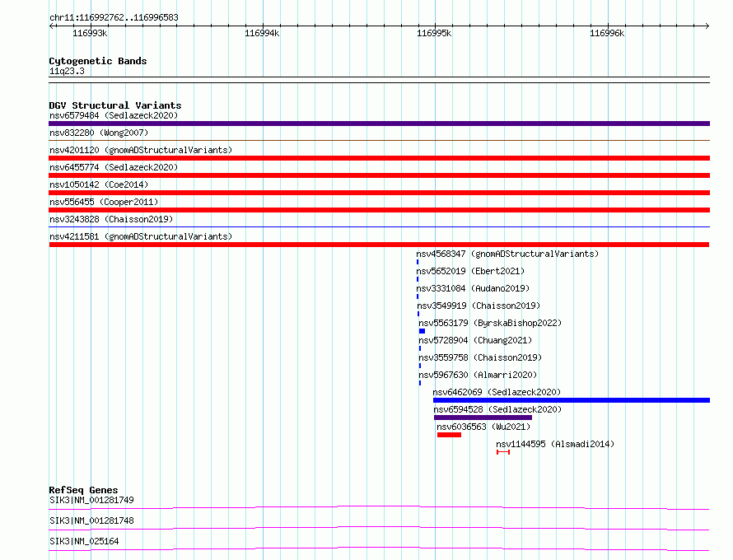Click the chr11:116992762..116996583 coordinates text
Image resolution: width=733 pixels, height=560 pixels.
click(x=114, y=18)
